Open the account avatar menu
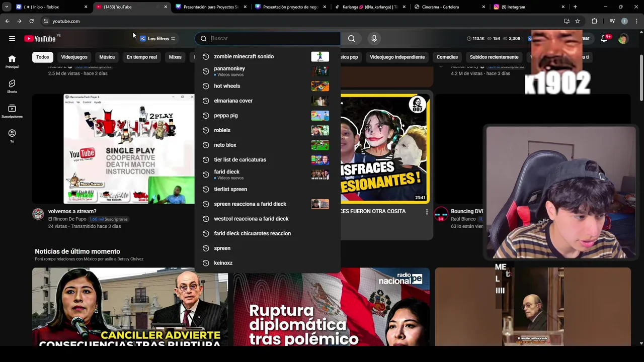Screen dimensions: 644x362 [x=623, y=39]
